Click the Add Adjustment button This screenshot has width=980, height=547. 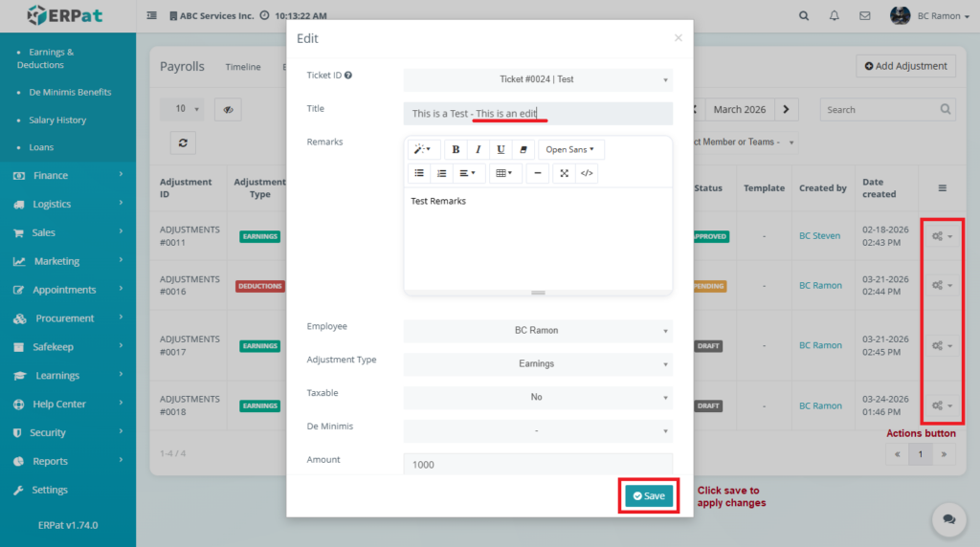(905, 66)
